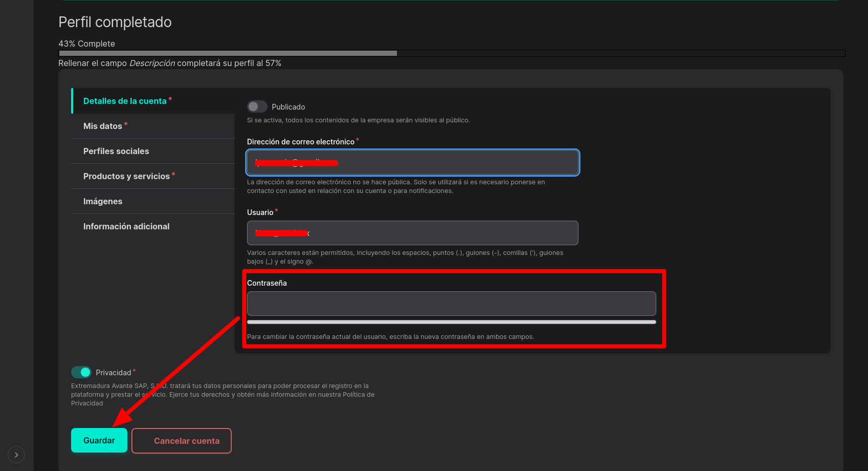Expand the collapsed sidebar with the chevron arrow
Viewport: 868px width, 471px height.
16,455
